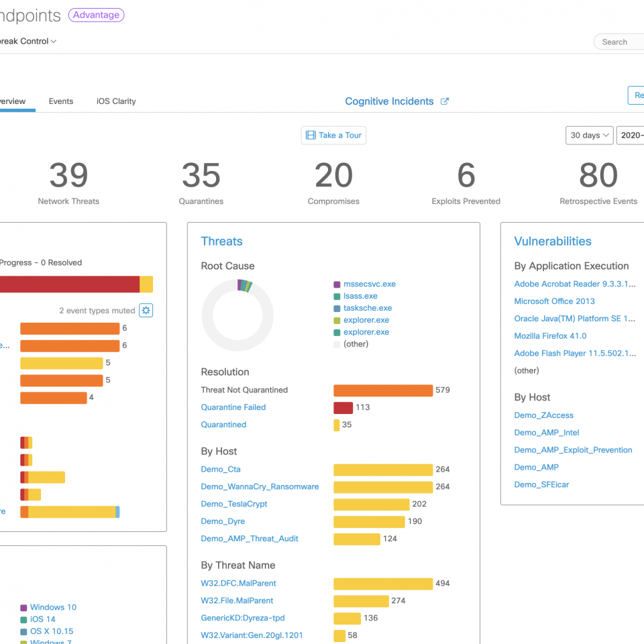Click the OS X 10.15 legend swatch
644x644 pixels.
point(24,631)
